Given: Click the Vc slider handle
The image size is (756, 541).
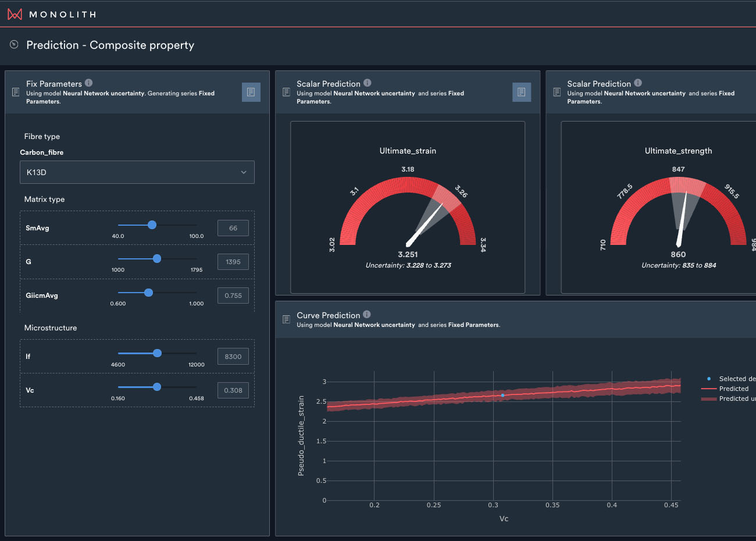Looking at the screenshot, I should 156,387.
